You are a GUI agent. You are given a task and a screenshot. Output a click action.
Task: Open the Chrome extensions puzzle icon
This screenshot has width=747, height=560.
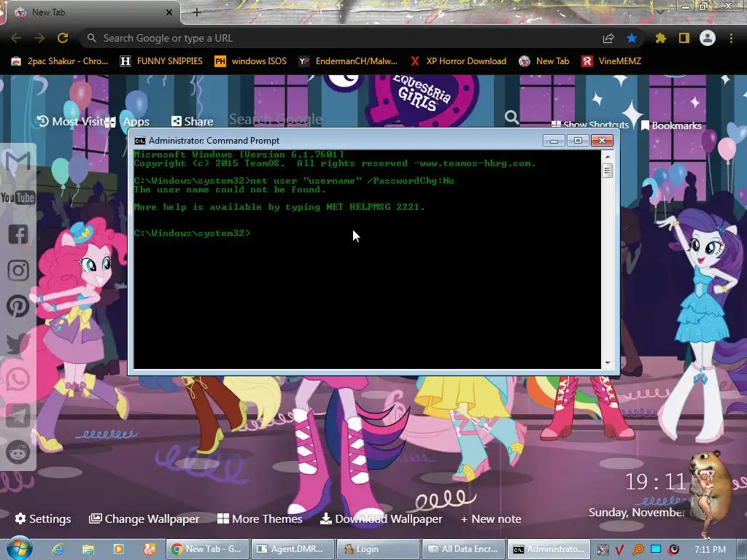[661, 38]
